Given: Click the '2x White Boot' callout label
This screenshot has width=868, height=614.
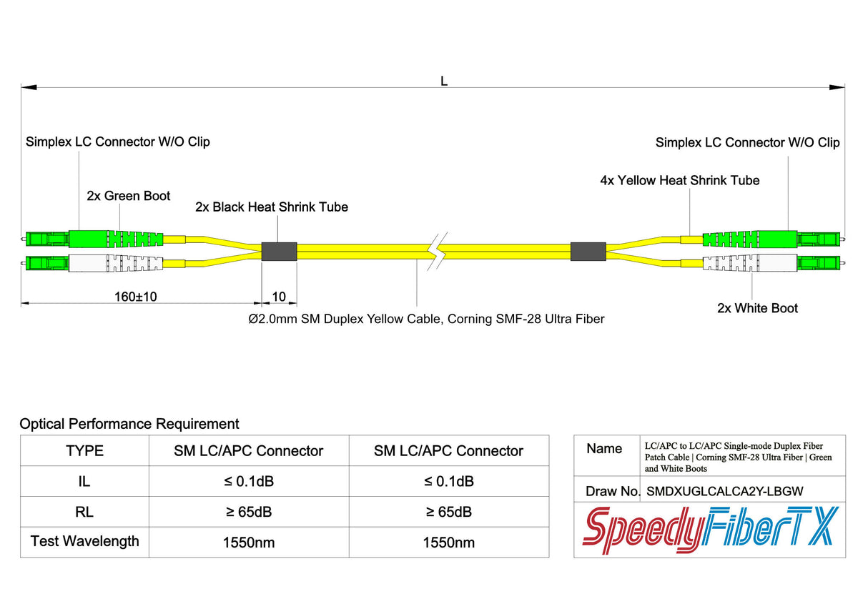Looking at the screenshot, I should 758,308.
